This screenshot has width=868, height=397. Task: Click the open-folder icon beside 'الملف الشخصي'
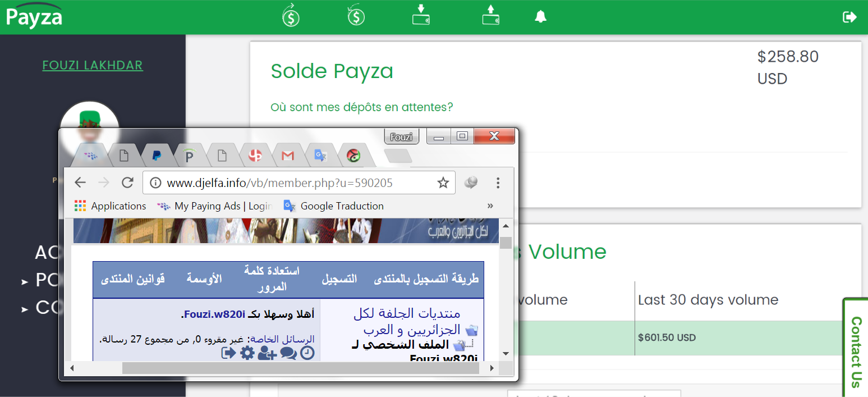pos(459,345)
